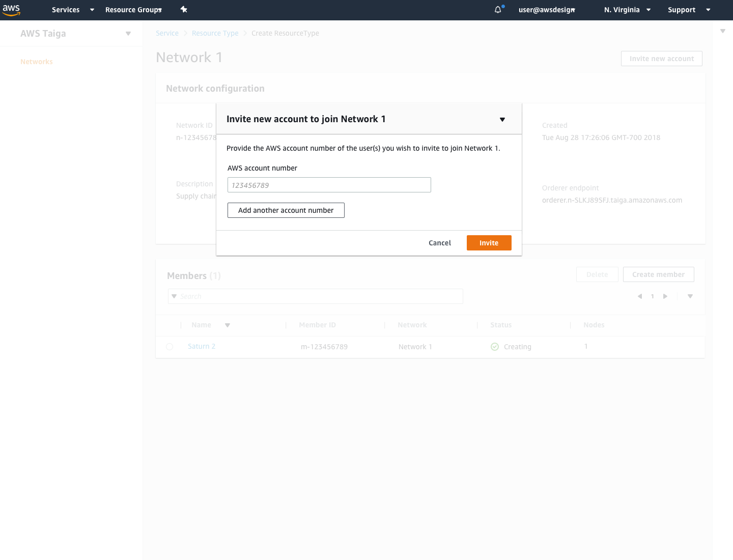The height and width of the screenshot is (560, 733).
Task: Click the Created timestamp value
Action: (601, 137)
